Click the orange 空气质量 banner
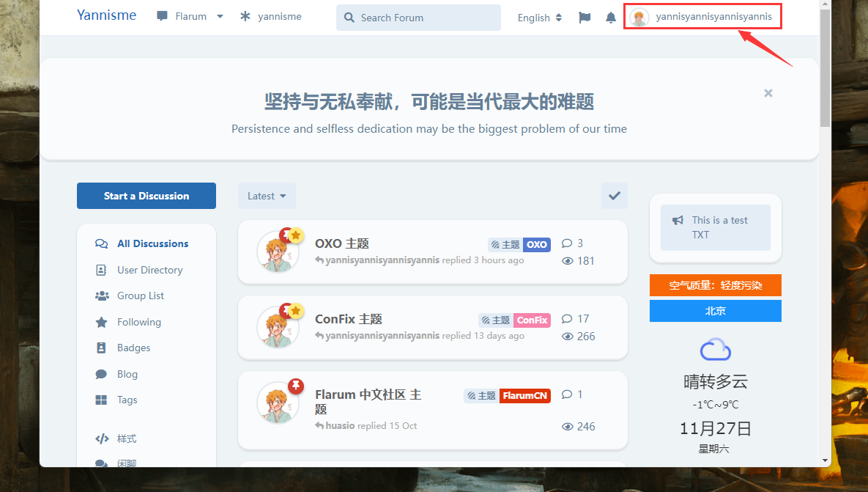 tap(715, 285)
